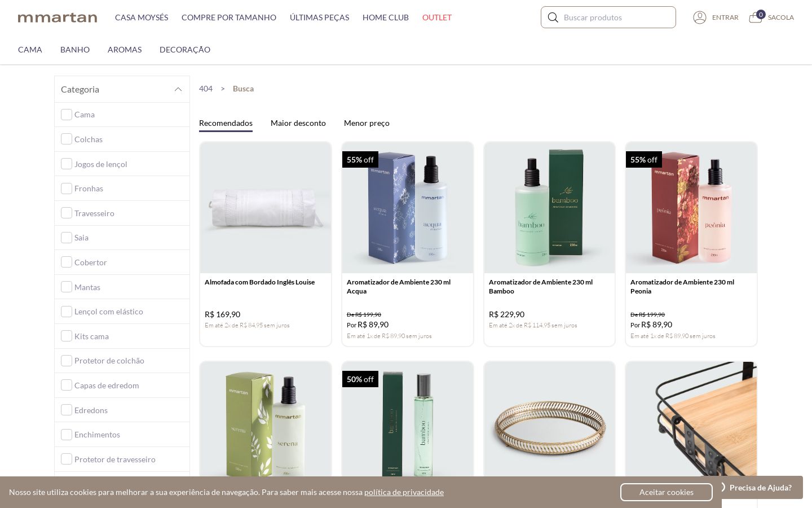
Task: Click the Busca breadcrumb
Action: [x=243, y=89]
